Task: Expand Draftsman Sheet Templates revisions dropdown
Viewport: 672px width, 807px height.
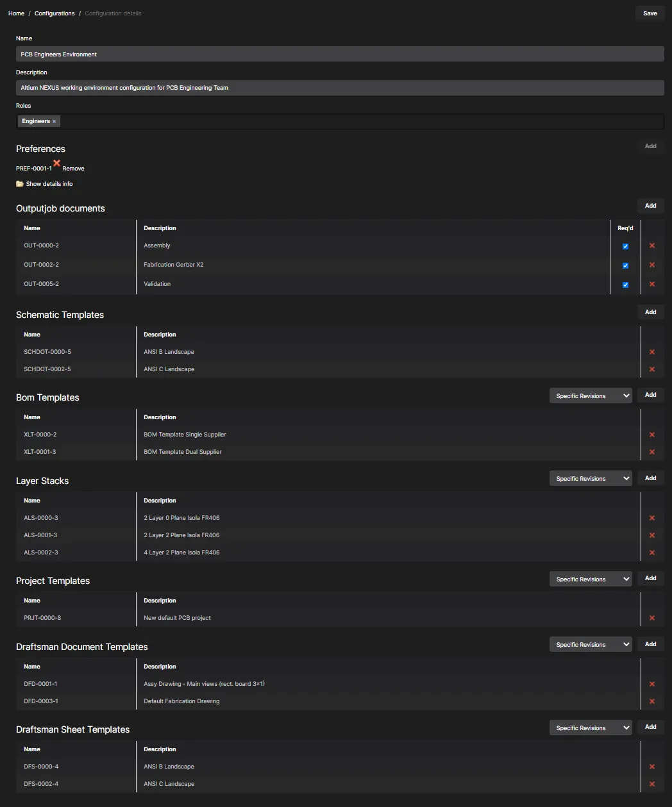Action: (591, 728)
